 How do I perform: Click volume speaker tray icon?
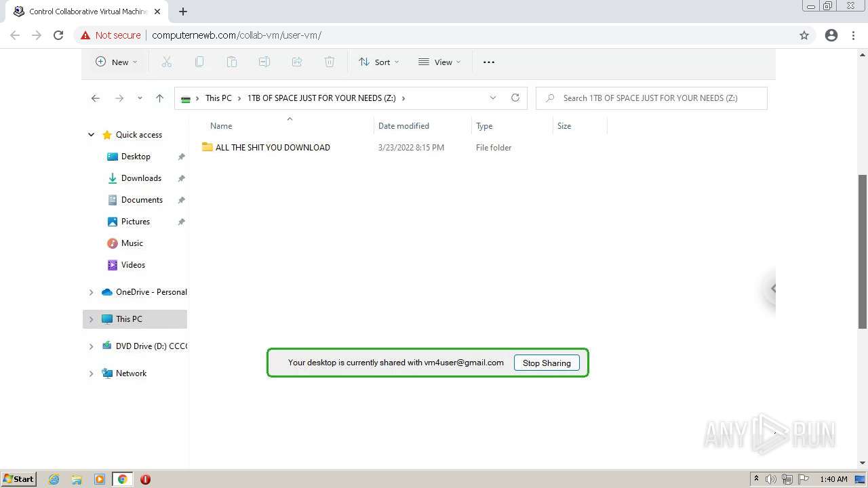771,479
